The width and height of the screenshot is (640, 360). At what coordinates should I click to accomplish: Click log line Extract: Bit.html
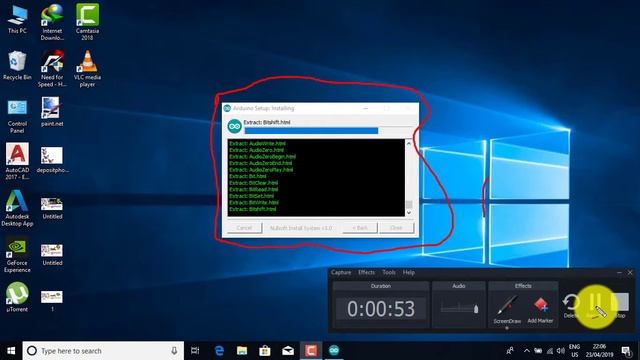(x=248, y=176)
